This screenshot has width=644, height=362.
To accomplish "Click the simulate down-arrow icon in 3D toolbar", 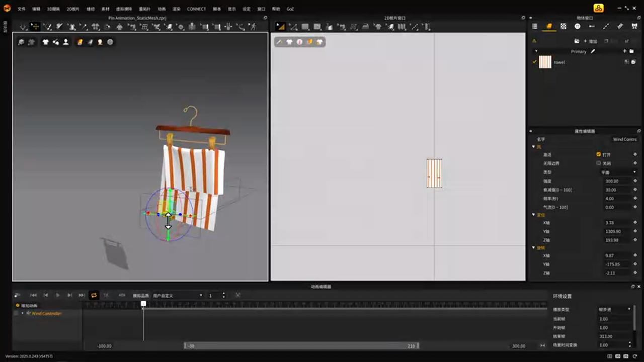I will click(x=23, y=27).
